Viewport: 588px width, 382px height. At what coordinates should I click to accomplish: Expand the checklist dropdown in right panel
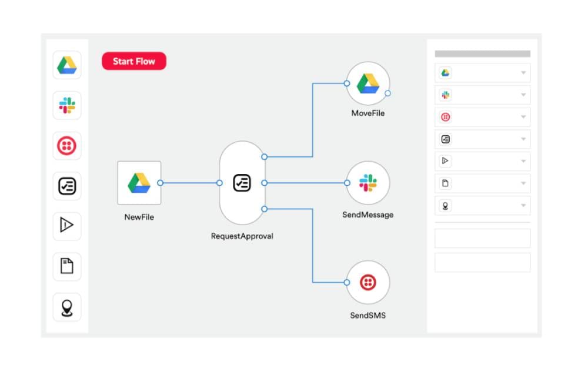(x=523, y=139)
